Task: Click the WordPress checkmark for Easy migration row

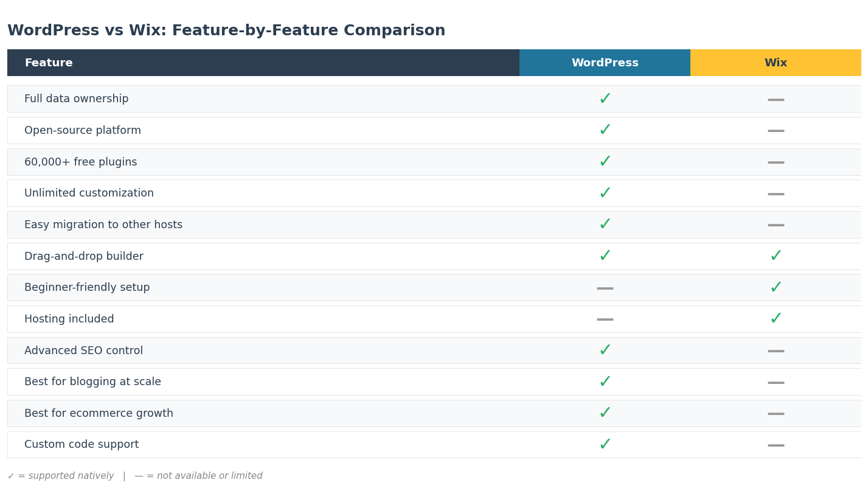Action: click(x=605, y=225)
